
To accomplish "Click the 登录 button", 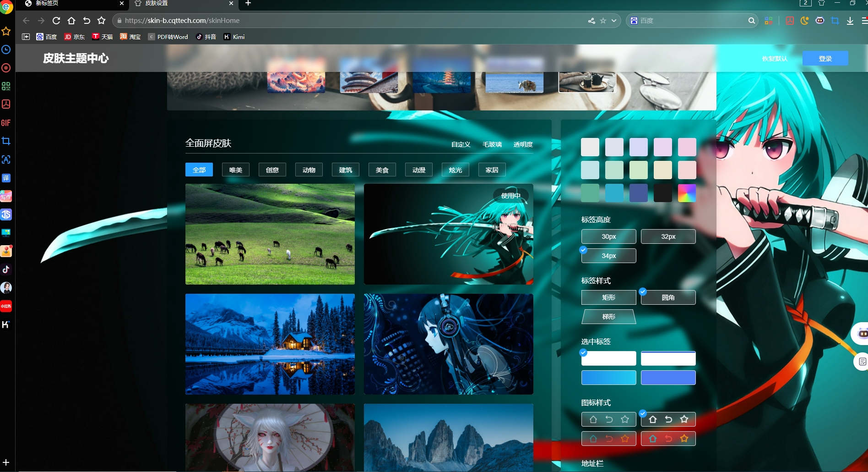I will coord(825,59).
